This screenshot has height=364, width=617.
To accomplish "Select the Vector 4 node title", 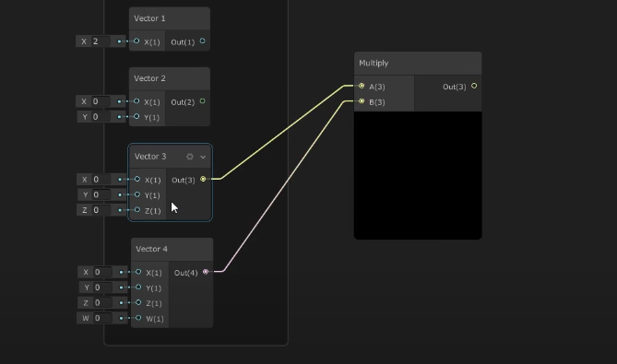I will coord(151,249).
